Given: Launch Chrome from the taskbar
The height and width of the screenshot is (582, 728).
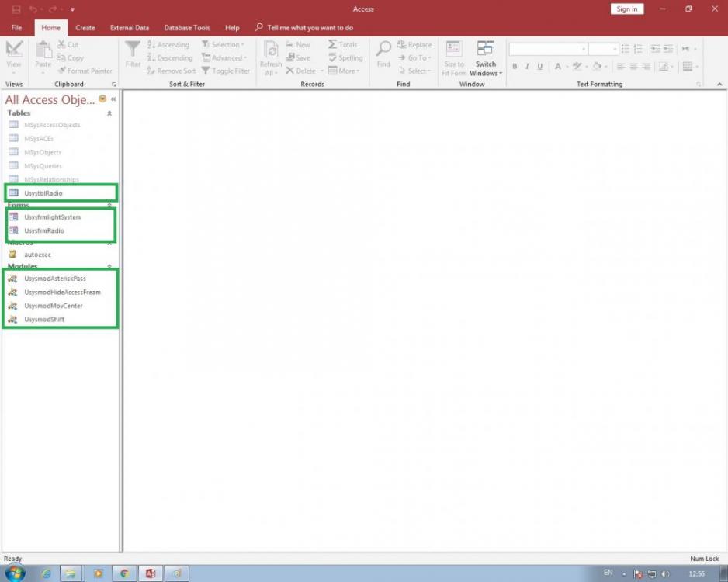Looking at the screenshot, I should click(x=124, y=573).
